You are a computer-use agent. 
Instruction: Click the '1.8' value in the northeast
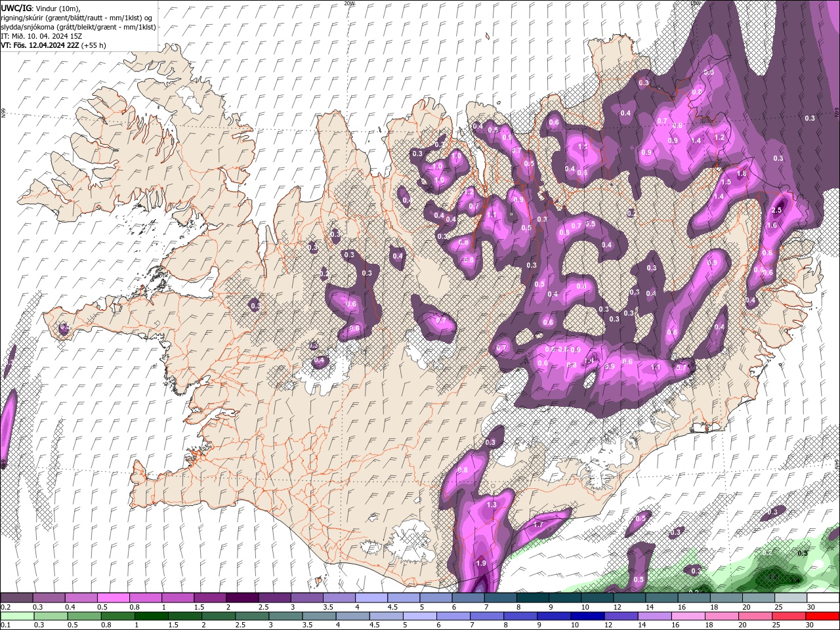pyautogui.click(x=742, y=174)
